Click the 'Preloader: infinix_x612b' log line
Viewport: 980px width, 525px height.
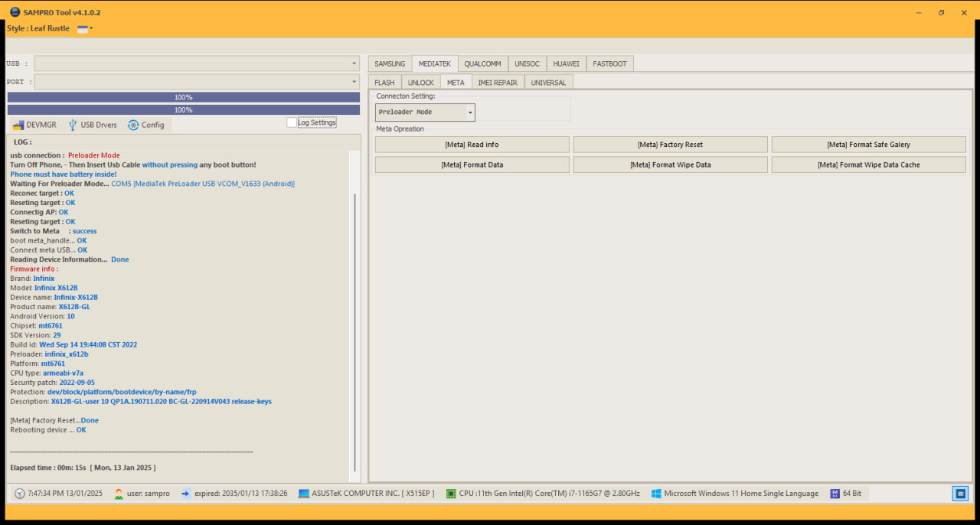point(49,354)
